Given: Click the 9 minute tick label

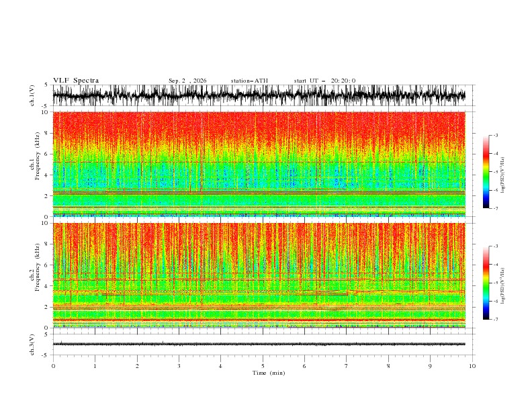Looking at the screenshot, I should [x=430, y=366].
